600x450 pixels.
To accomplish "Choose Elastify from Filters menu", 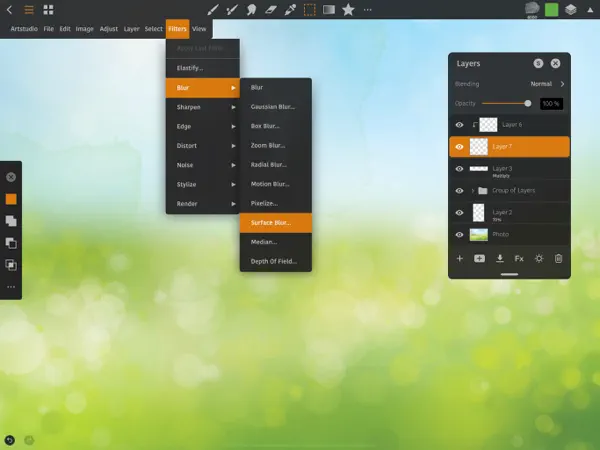I will [203, 68].
